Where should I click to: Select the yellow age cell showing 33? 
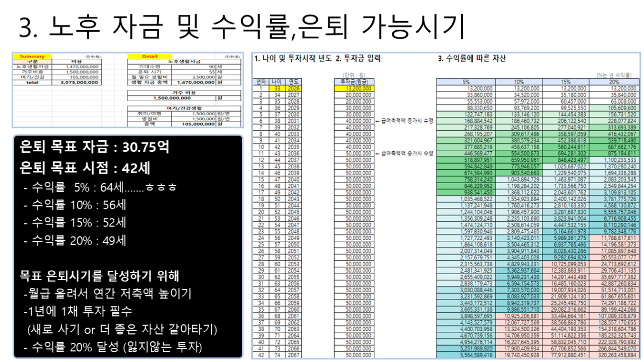pos(275,88)
